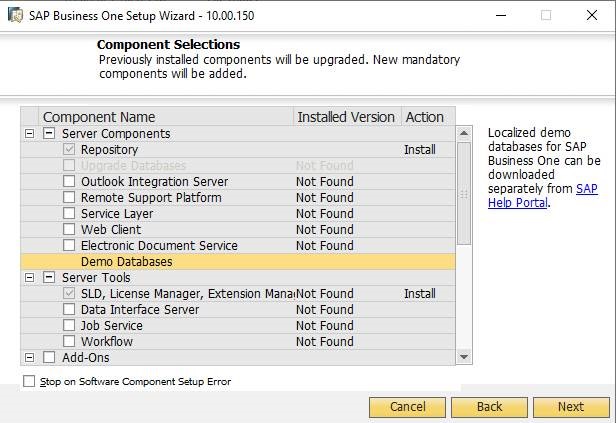
Task: Collapse all components using top-left header expander
Action: 29,117
